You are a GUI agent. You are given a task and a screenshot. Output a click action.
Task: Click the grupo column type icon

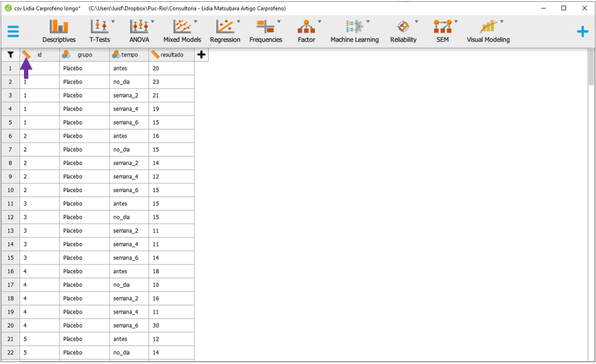click(x=66, y=55)
